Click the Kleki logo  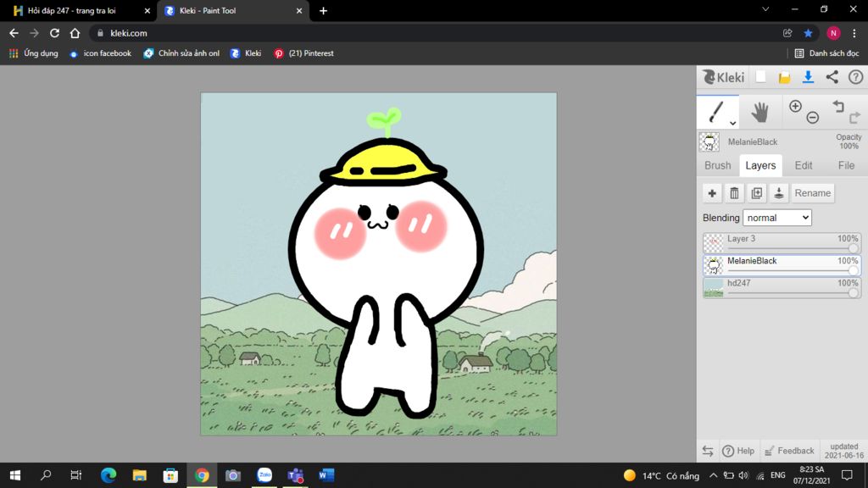(724, 77)
